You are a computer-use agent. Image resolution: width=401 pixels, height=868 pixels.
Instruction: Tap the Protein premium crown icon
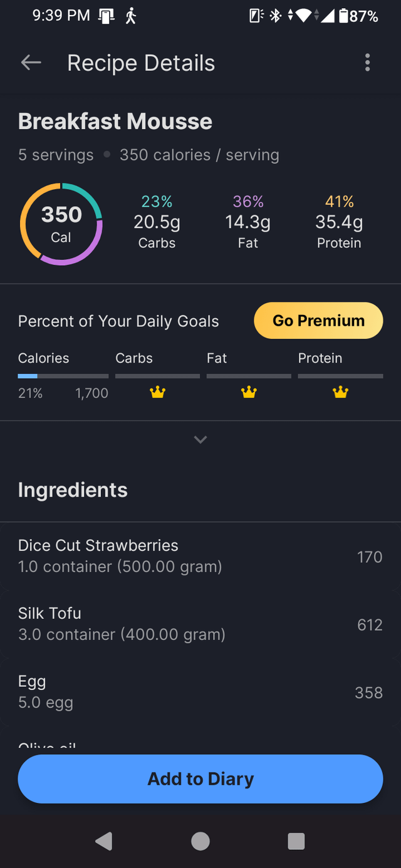tap(340, 393)
